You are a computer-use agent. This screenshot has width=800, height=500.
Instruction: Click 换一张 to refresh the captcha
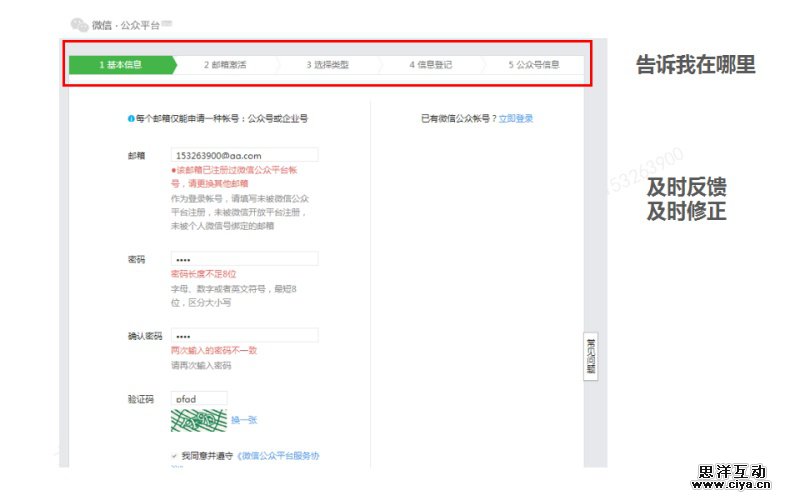(x=244, y=420)
